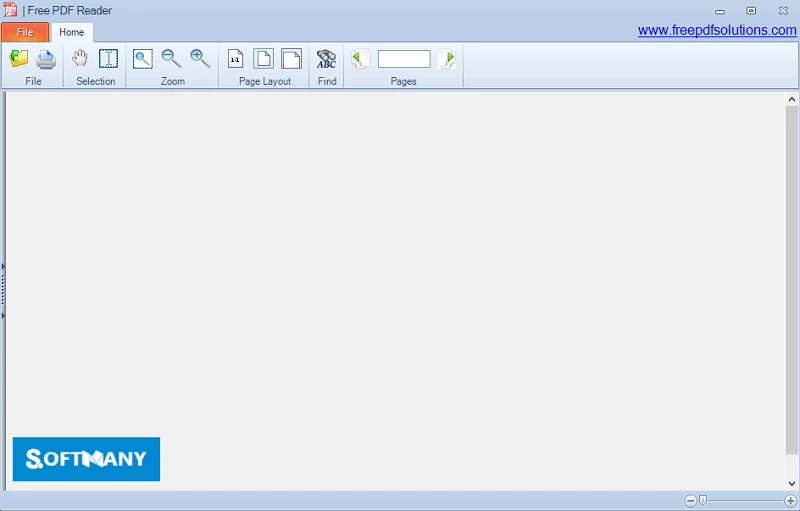
Task: Go to the previous page arrow
Action: [360, 59]
